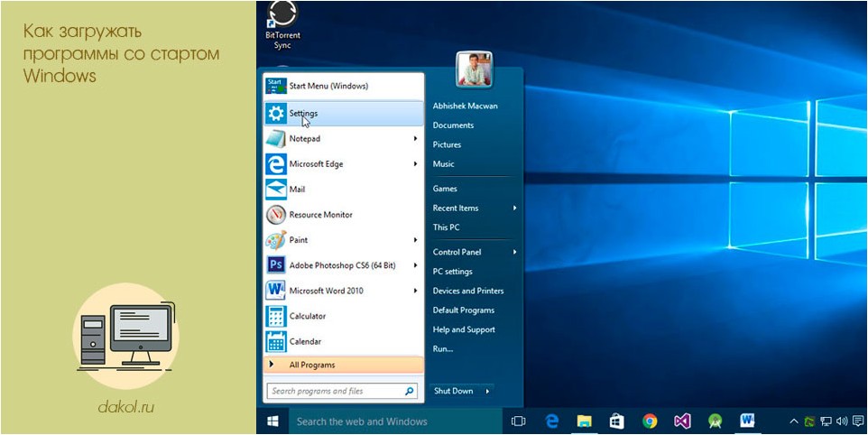Open Android Studio from the taskbar
Viewport: 868px width, 435px height.
pos(715,421)
